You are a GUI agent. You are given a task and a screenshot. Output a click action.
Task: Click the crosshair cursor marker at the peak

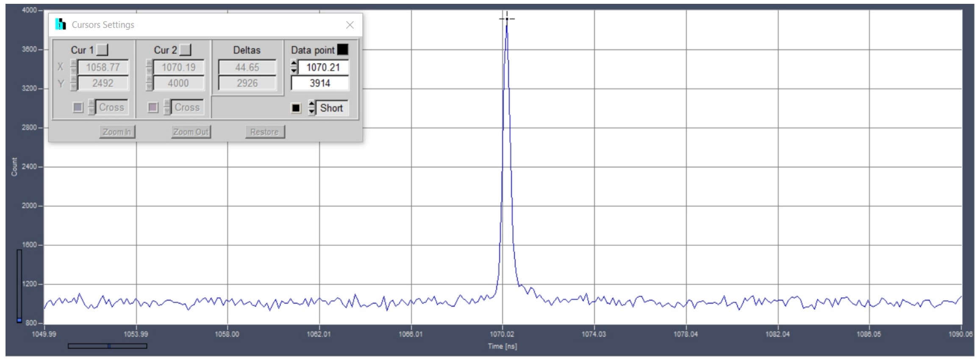click(507, 19)
